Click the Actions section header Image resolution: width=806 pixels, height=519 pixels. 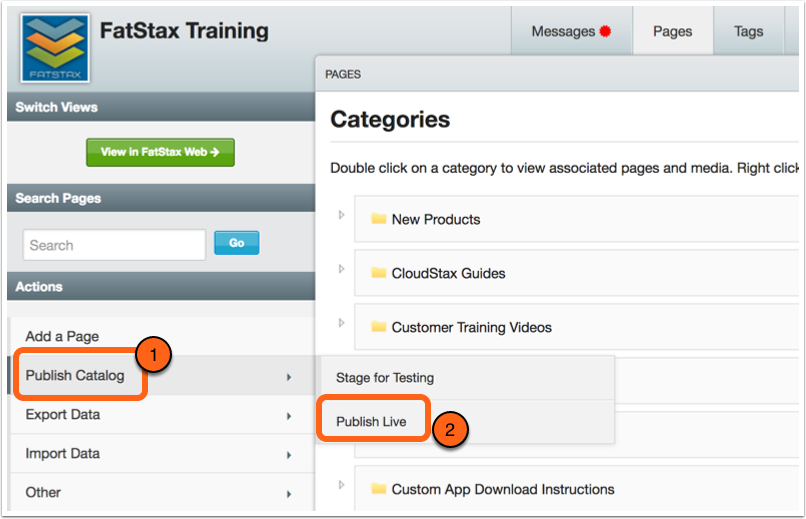161,286
